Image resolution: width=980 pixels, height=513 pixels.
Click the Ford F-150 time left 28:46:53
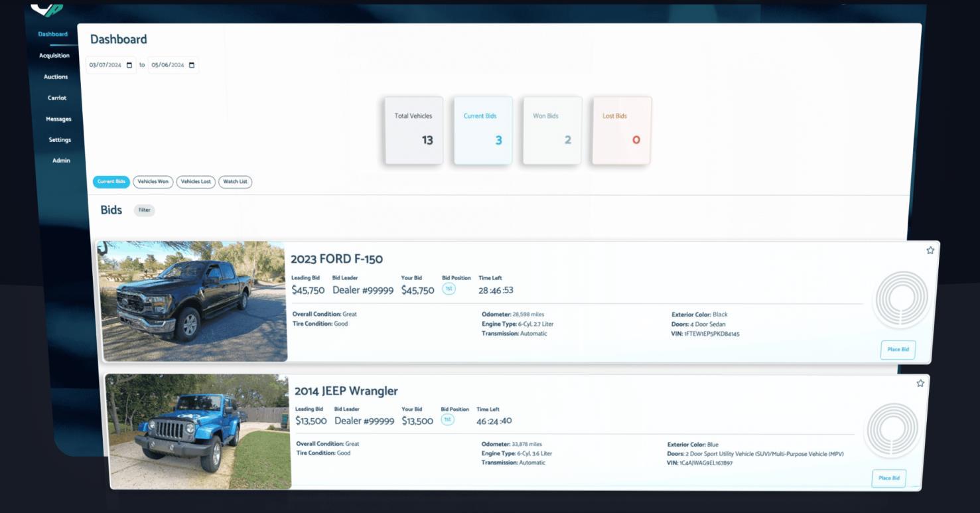pyautogui.click(x=496, y=291)
